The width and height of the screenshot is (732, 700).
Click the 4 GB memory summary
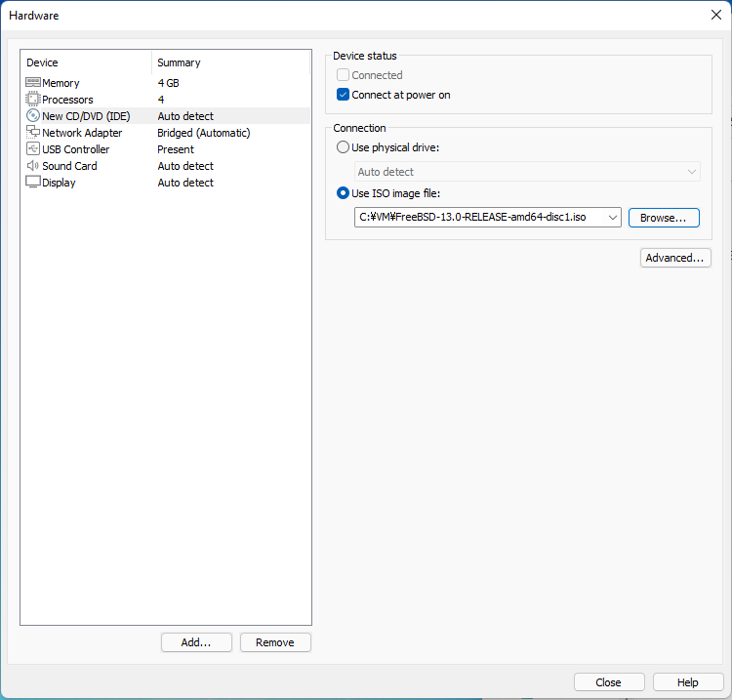coord(168,83)
